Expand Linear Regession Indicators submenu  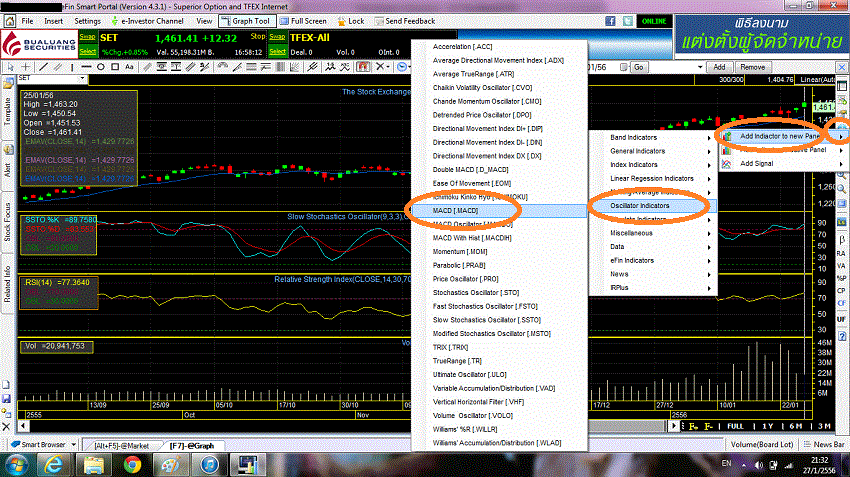pyautogui.click(x=653, y=178)
